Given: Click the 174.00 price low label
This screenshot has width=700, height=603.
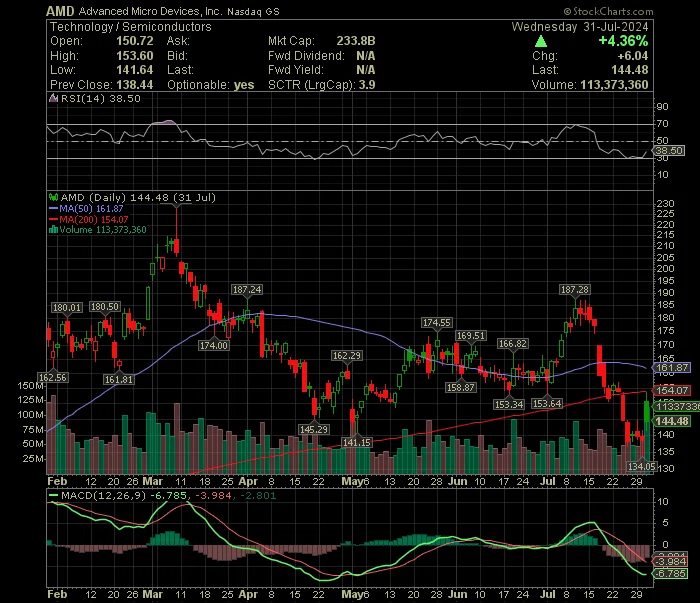Looking at the screenshot, I should click(x=214, y=345).
